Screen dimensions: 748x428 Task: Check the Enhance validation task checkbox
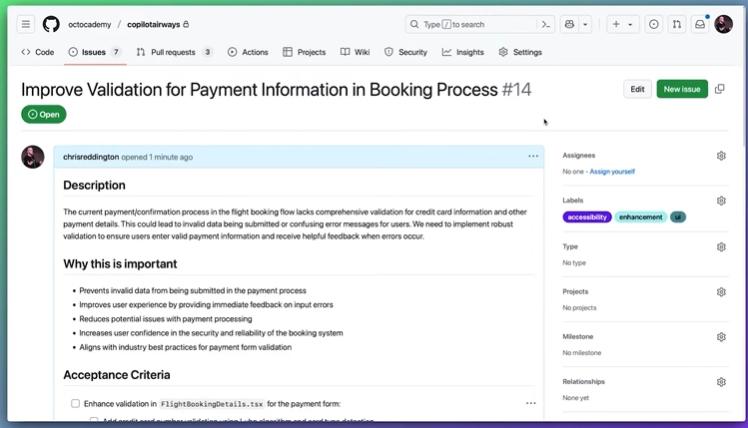click(x=75, y=403)
